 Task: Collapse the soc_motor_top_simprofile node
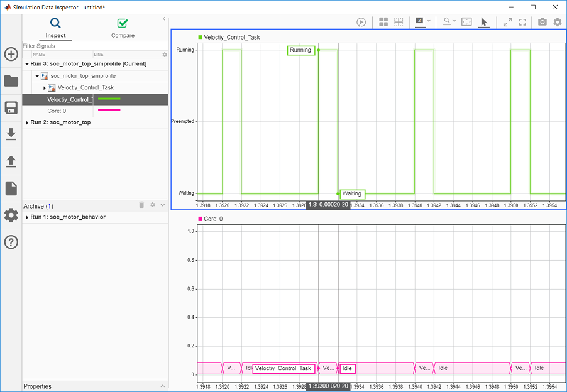(x=37, y=76)
